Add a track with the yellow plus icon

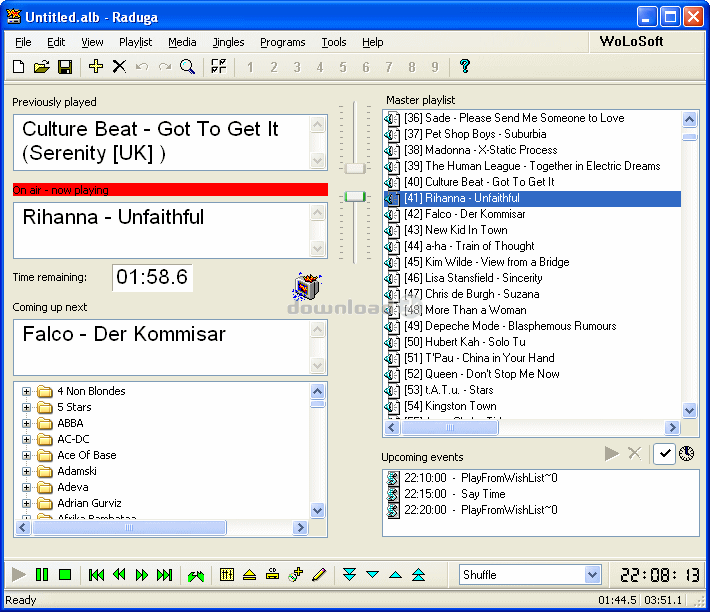[x=96, y=66]
